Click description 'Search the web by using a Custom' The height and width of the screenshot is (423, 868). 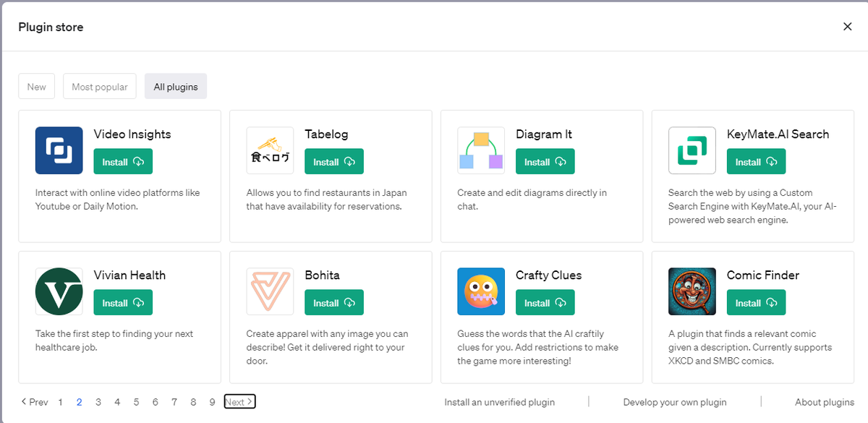(x=753, y=206)
